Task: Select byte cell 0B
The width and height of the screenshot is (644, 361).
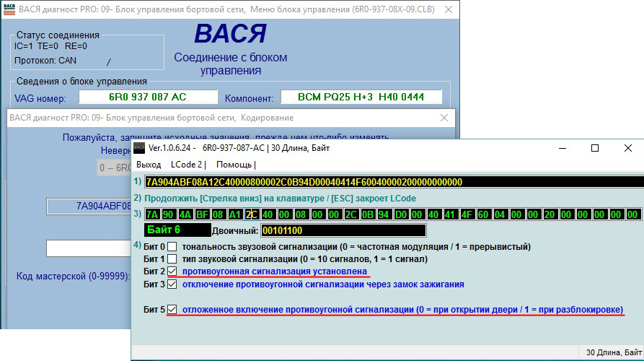Action: click(x=368, y=214)
